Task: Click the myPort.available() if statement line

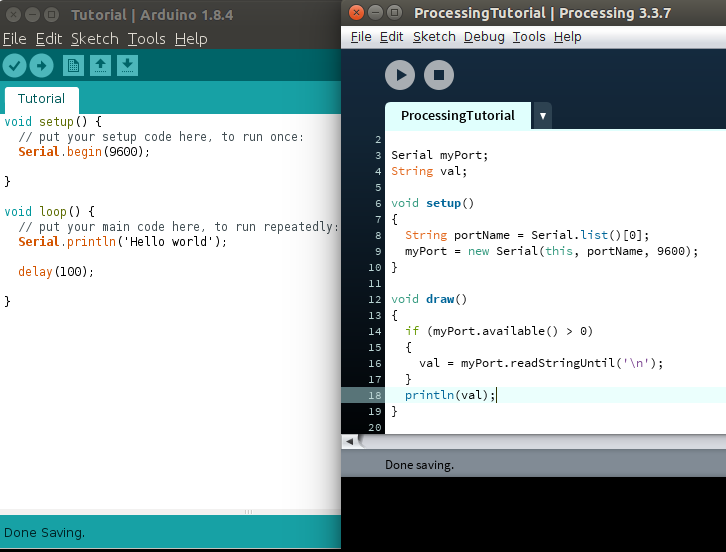Action: coord(499,331)
